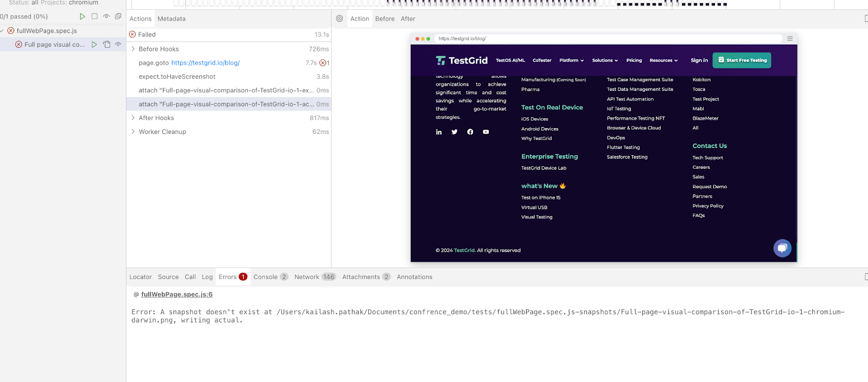Click the snapshot URL bar showing testgrid.io/blog

point(609,39)
